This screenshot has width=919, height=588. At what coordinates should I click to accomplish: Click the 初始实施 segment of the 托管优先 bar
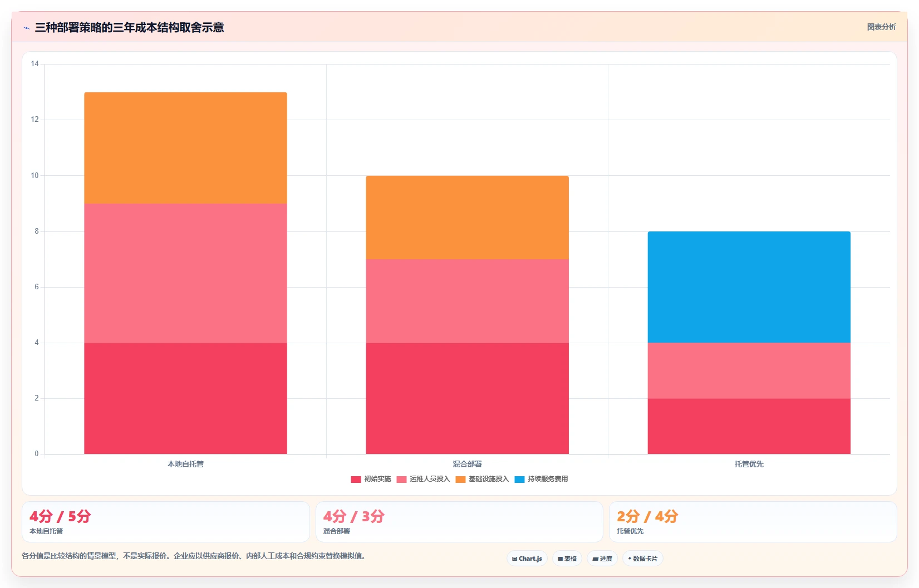(x=749, y=426)
